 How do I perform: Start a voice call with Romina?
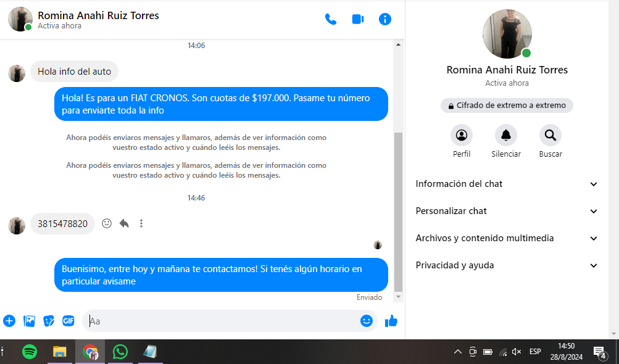tap(331, 19)
